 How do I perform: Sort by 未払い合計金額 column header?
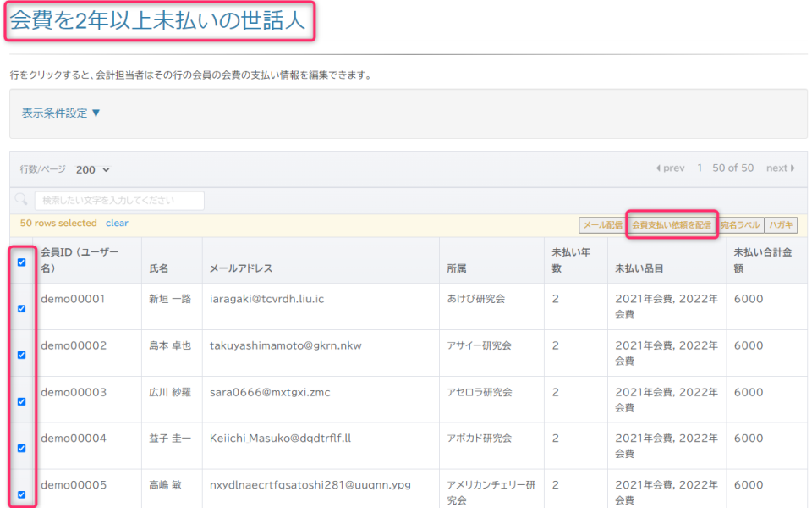coord(762,260)
